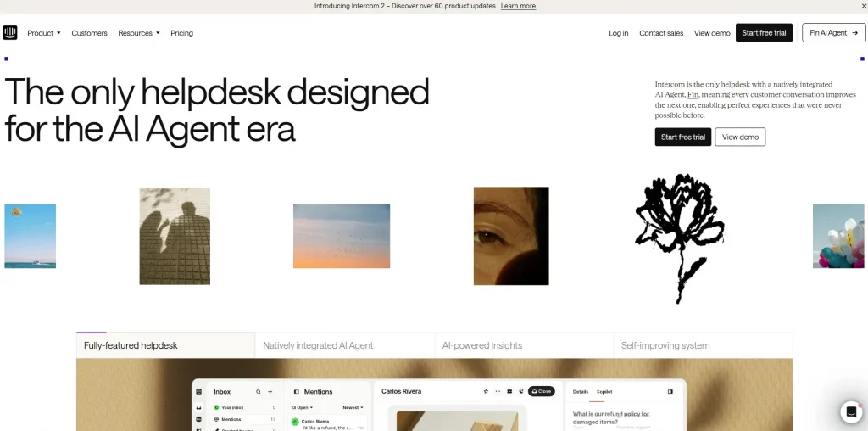Expand the Resources dropdown menu

click(139, 33)
